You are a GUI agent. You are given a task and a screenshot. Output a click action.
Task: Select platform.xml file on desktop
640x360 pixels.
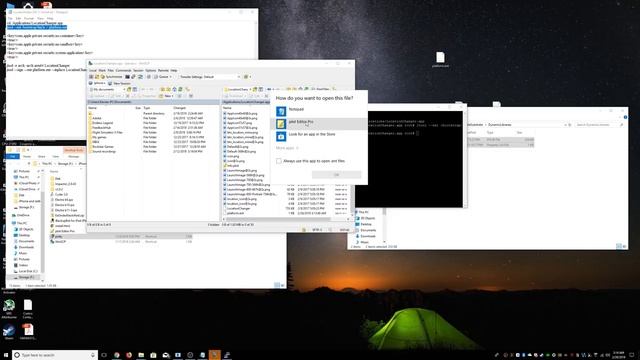[440, 60]
